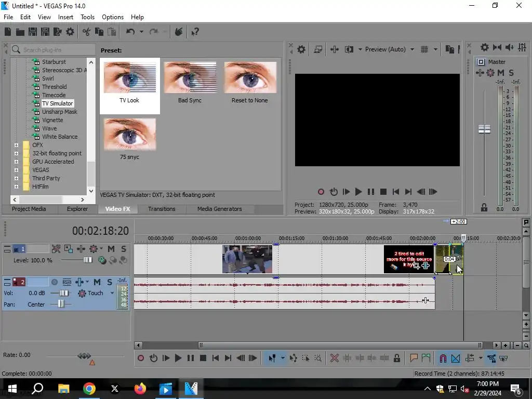The height and width of the screenshot is (399, 532).
Task: Open Event Pan/Crop on title clip
Action: point(416,265)
